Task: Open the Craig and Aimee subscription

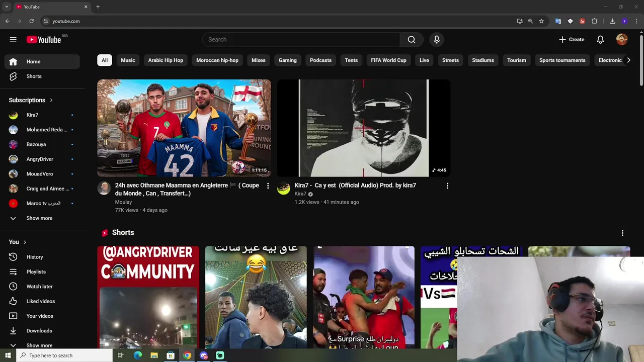Action: (42, 189)
